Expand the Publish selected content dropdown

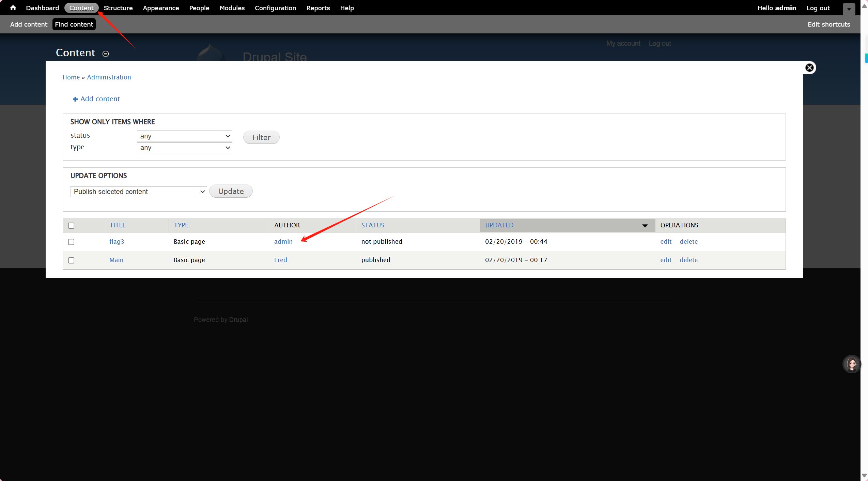tap(139, 192)
